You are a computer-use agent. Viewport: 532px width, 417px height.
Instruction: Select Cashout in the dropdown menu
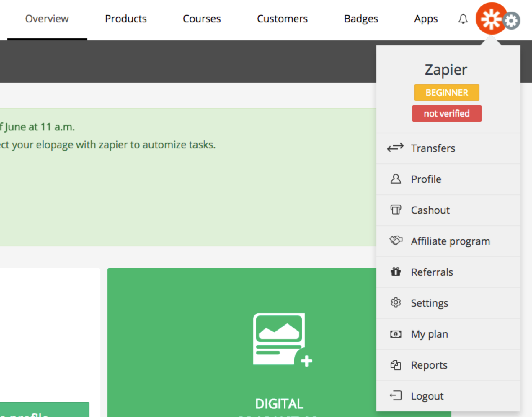(448, 210)
